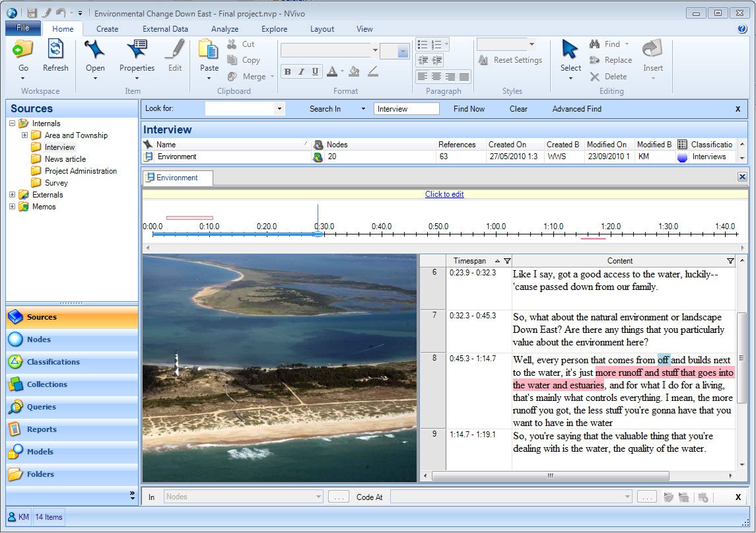Click the media timeline playhead
756x533 pixels.
point(318,233)
